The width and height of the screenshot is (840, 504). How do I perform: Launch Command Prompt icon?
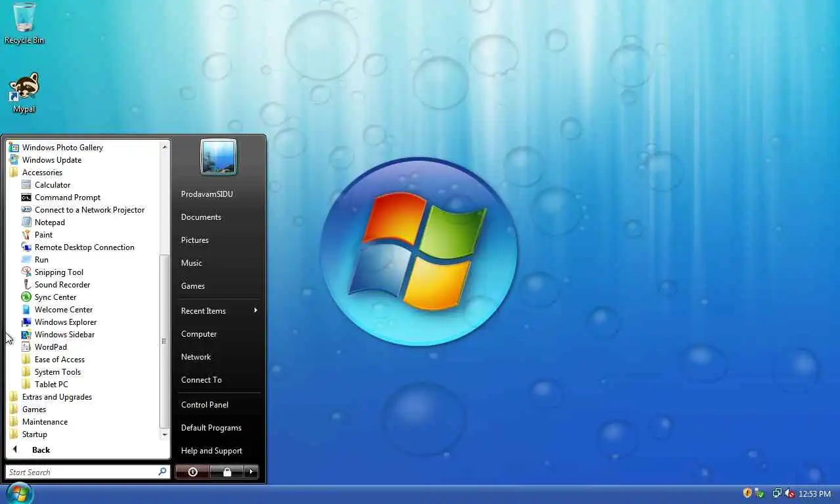[26, 198]
